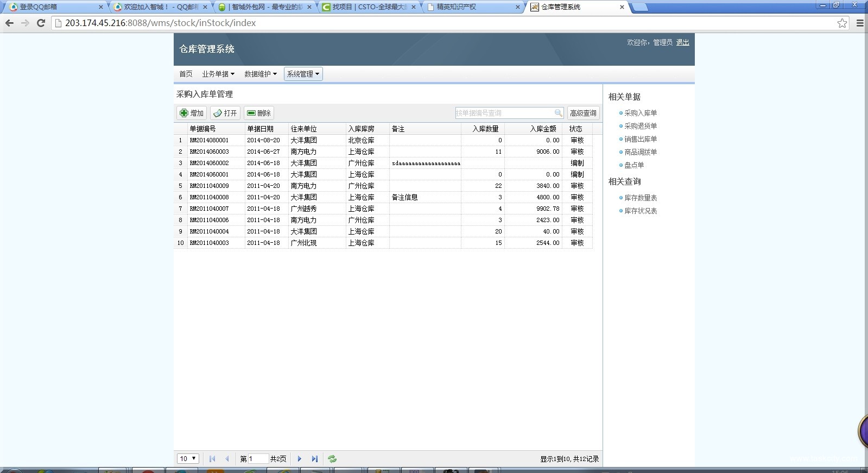
Task: Go to previous page icon
Action: (x=227, y=459)
